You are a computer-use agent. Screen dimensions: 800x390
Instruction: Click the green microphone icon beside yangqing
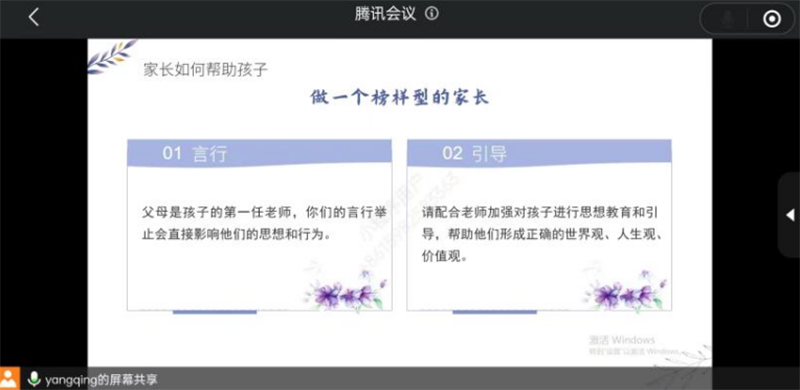(x=34, y=379)
